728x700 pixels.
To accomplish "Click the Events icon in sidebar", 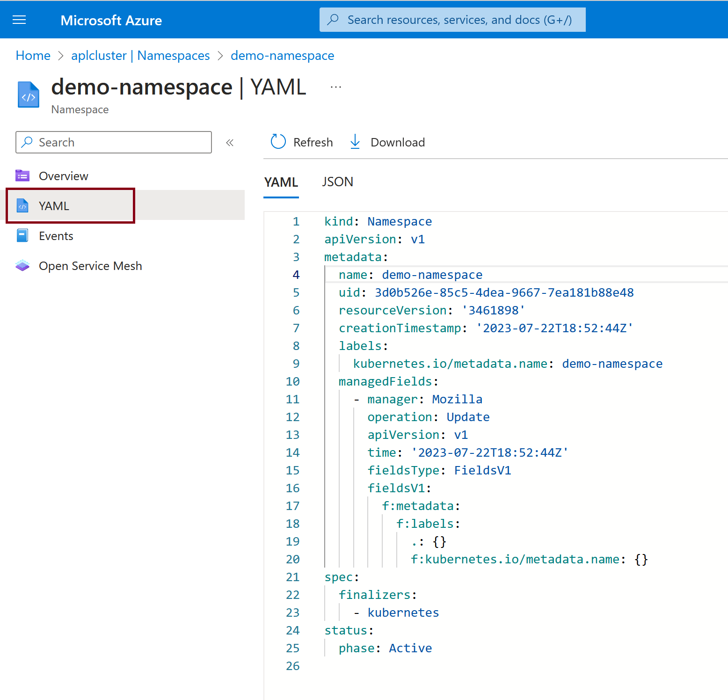I will coord(22,235).
